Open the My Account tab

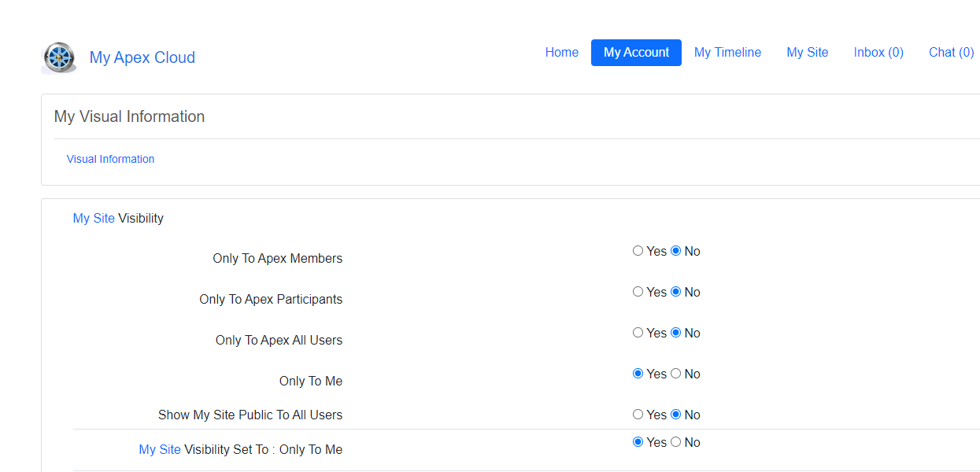click(636, 53)
